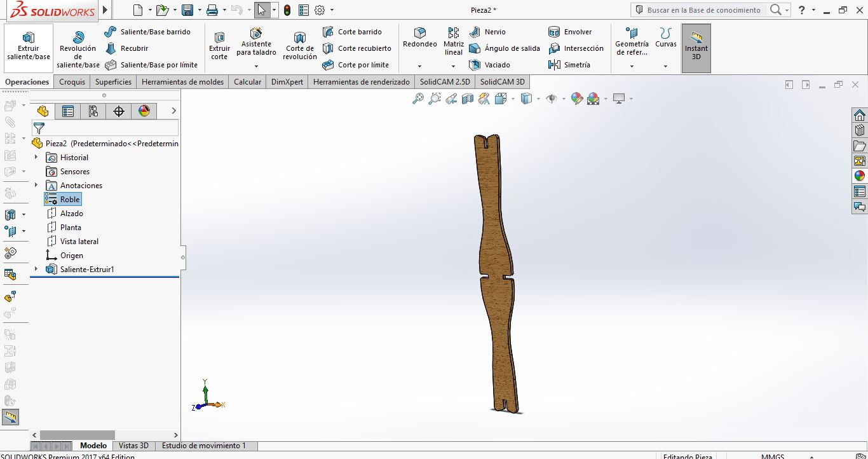868x459 pixels.
Task: Select the Recubrir tool
Action: [126, 48]
